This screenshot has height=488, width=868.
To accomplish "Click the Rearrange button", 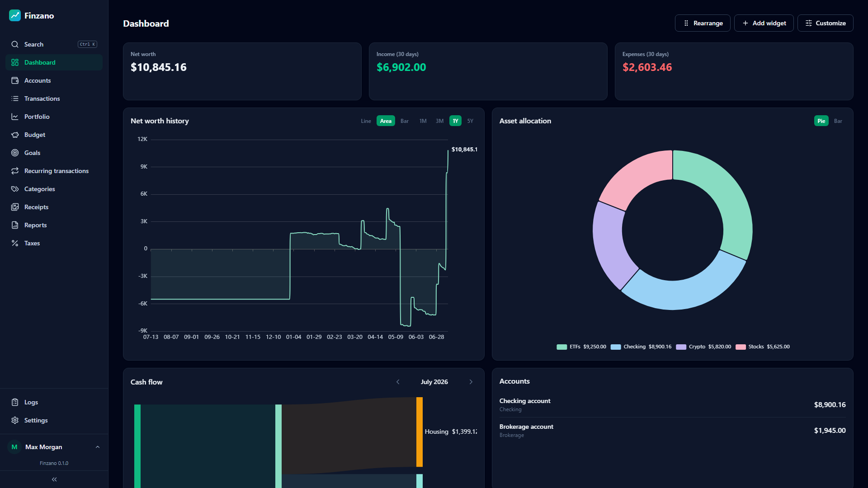I will click(703, 23).
